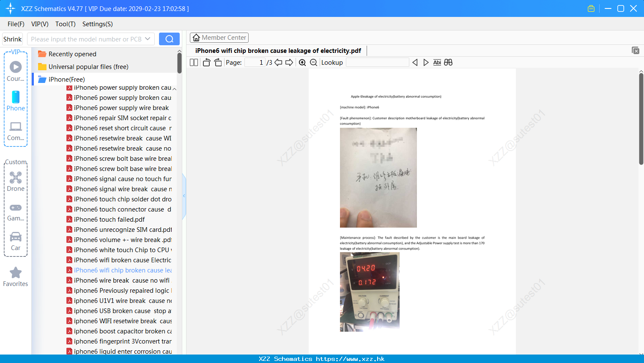Click the binoculars search icon
644x363 pixels.
point(448,63)
